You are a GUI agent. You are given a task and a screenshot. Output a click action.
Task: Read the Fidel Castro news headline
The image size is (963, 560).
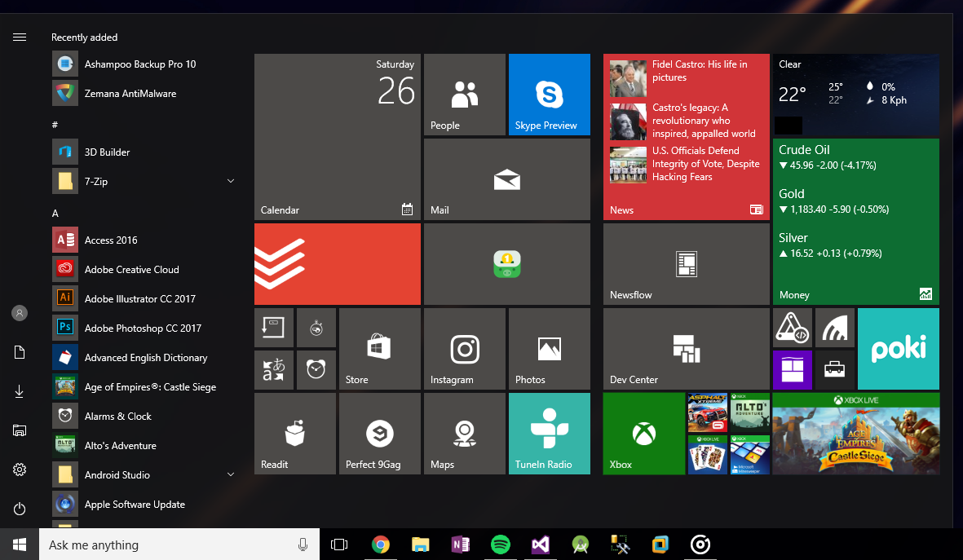[x=700, y=71]
